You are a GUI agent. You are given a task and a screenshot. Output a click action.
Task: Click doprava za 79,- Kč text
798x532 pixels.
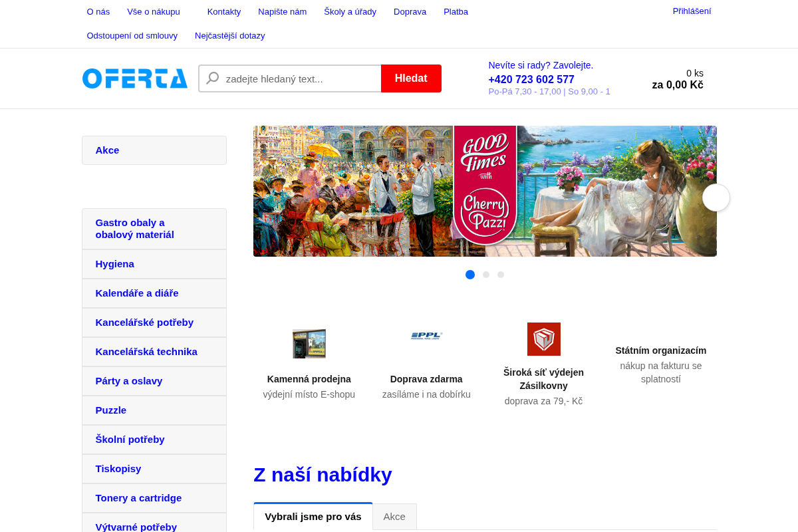click(544, 401)
